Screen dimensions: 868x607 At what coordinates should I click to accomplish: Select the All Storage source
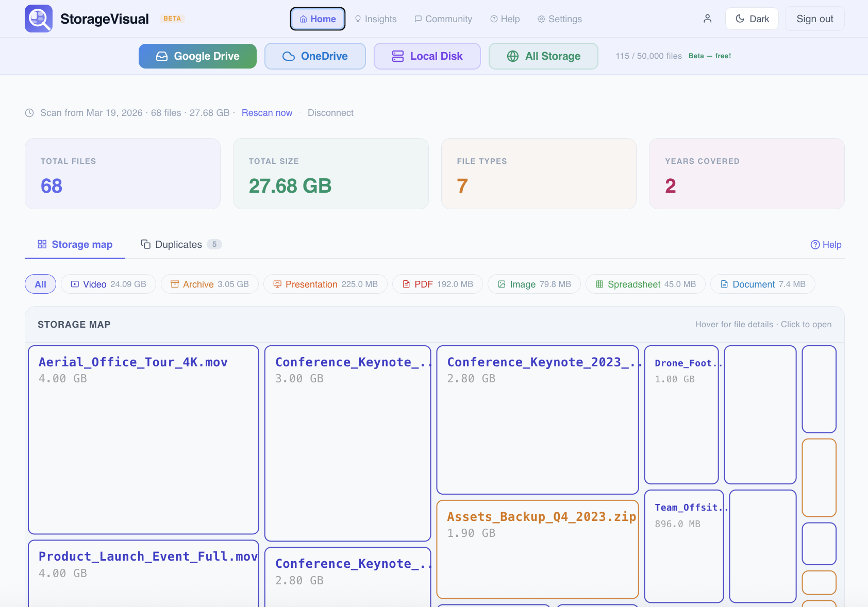coord(543,56)
